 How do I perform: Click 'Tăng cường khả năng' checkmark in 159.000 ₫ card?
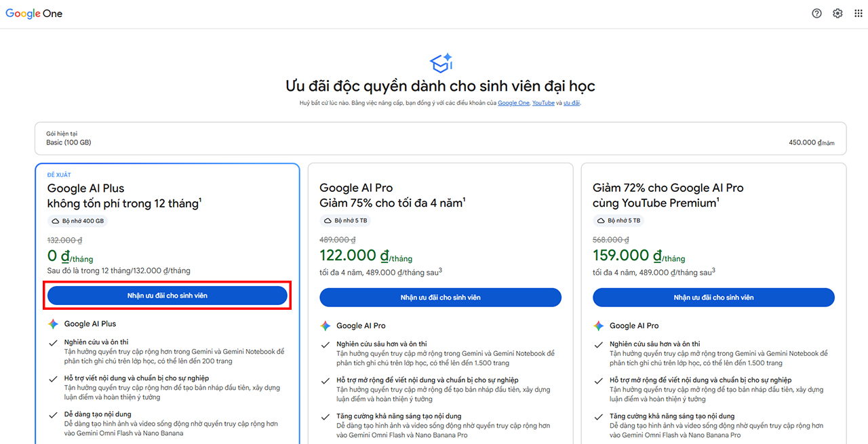pyautogui.click(x=599, y=417)
